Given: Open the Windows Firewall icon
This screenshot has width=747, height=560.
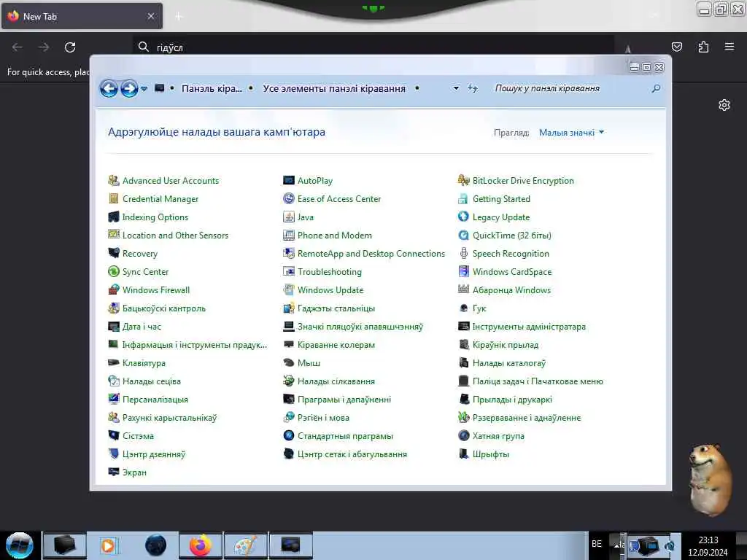Looking at the screenshot, I should tap(113, 289).
